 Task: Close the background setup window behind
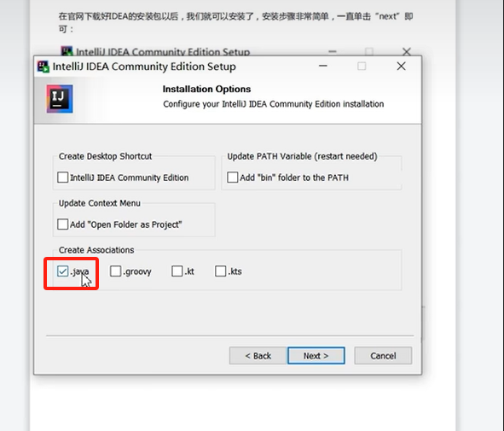407,51
